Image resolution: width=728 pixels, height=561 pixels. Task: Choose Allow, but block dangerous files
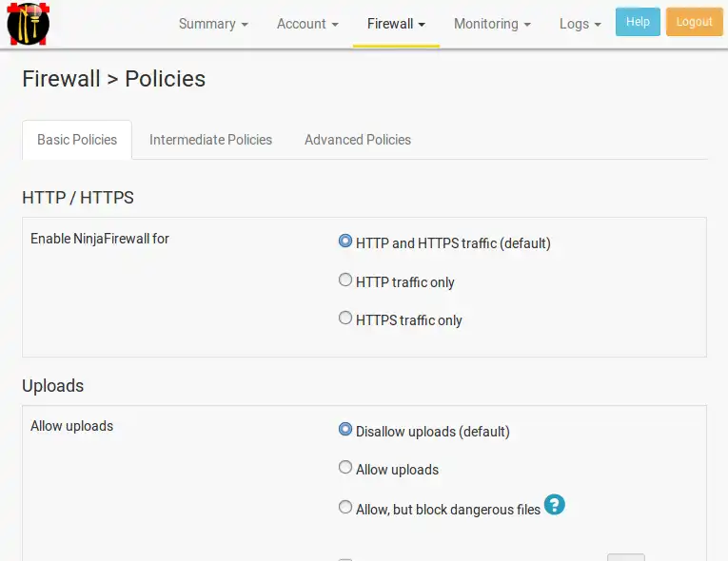tap(344, 507)
